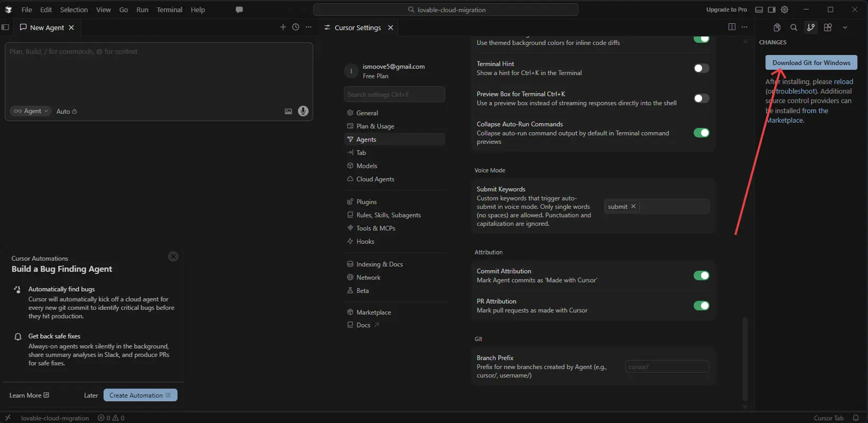Show errors and warnings count in status bar
Screen dimensions: 868x423
(x=111, y=418)
